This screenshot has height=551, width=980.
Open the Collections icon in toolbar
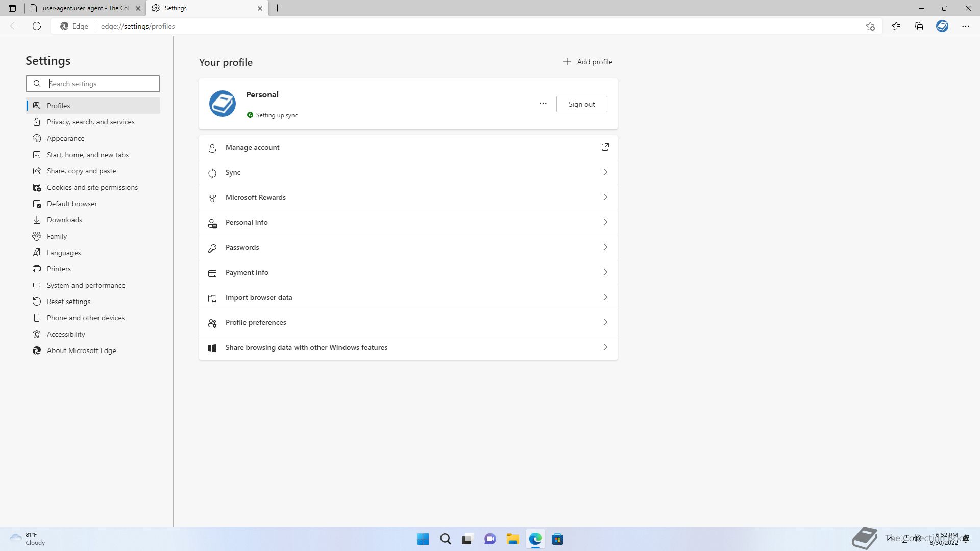[919, 26]
